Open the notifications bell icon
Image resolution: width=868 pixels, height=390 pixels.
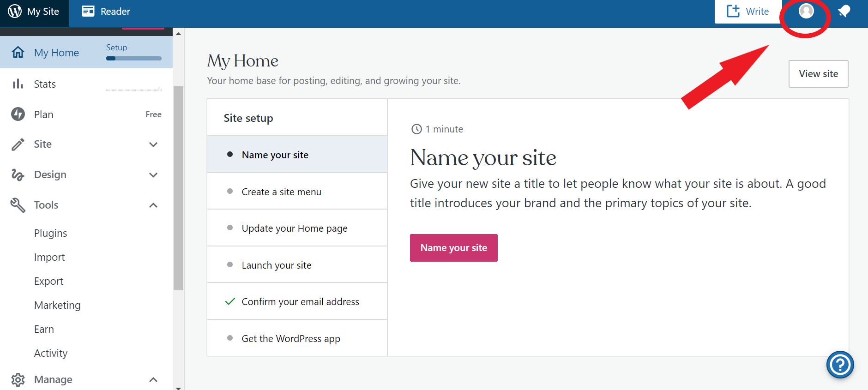844,11
